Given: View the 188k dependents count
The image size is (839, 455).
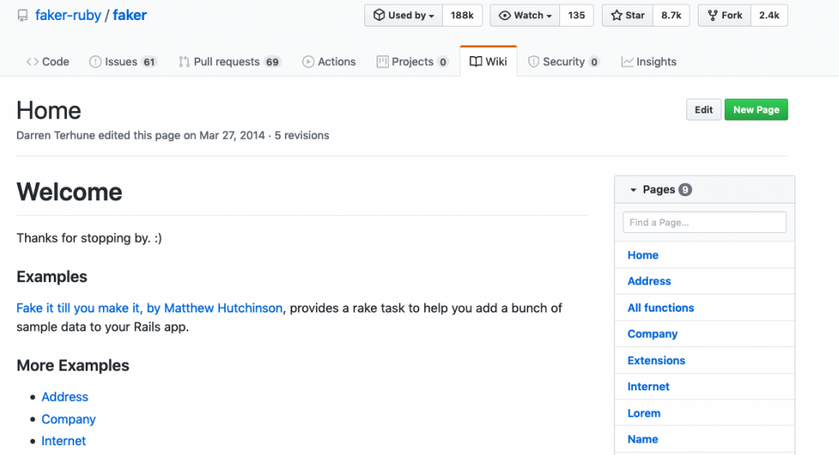Looking at the screenshot, I should [462, 16].
